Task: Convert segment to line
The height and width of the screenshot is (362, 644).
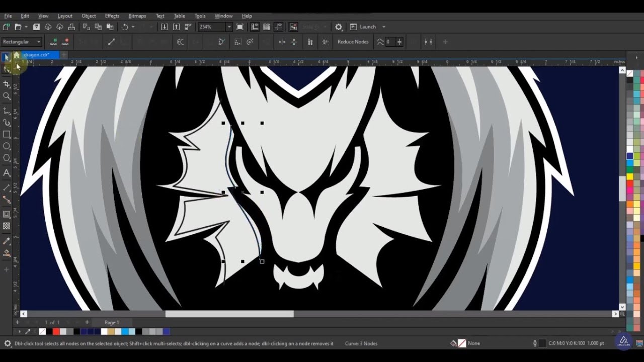Action: 112,42
